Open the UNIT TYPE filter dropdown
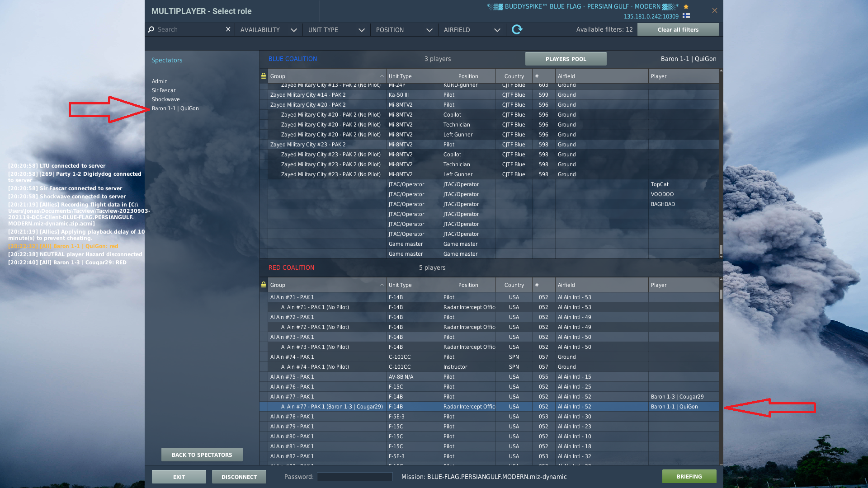Screen dimensions: 868x488 click(336, 30)
